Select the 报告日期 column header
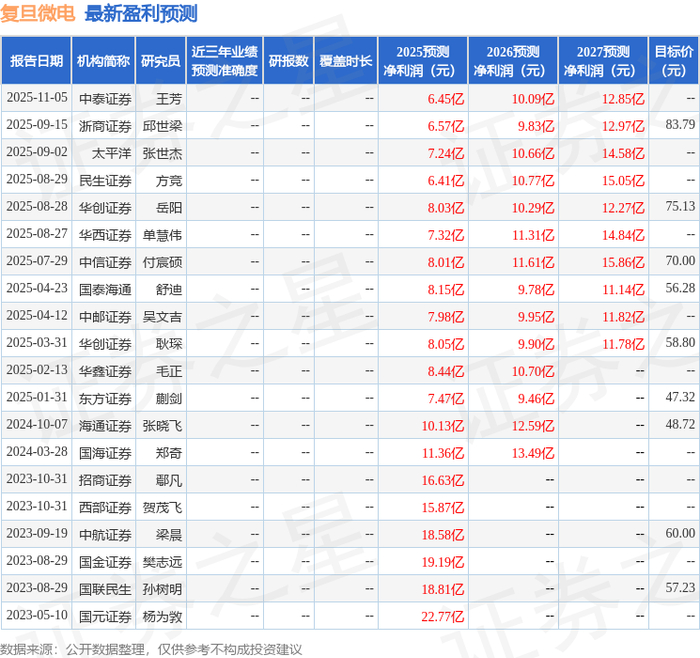The image size is (700, 658). pos(36,61)
